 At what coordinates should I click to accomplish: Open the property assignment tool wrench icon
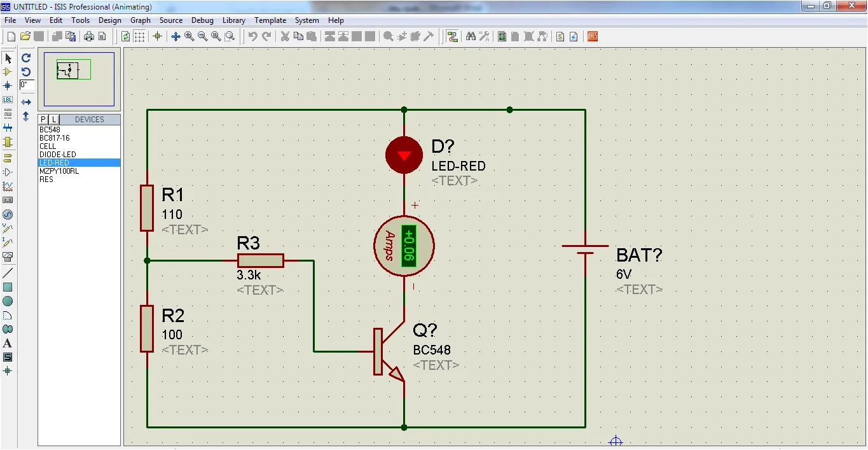484,36
